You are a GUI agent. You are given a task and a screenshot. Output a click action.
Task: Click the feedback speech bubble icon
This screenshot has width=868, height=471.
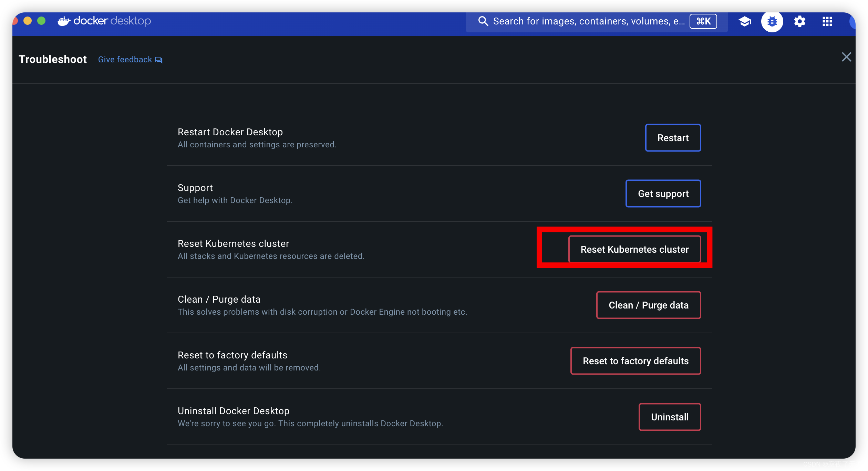158,60
